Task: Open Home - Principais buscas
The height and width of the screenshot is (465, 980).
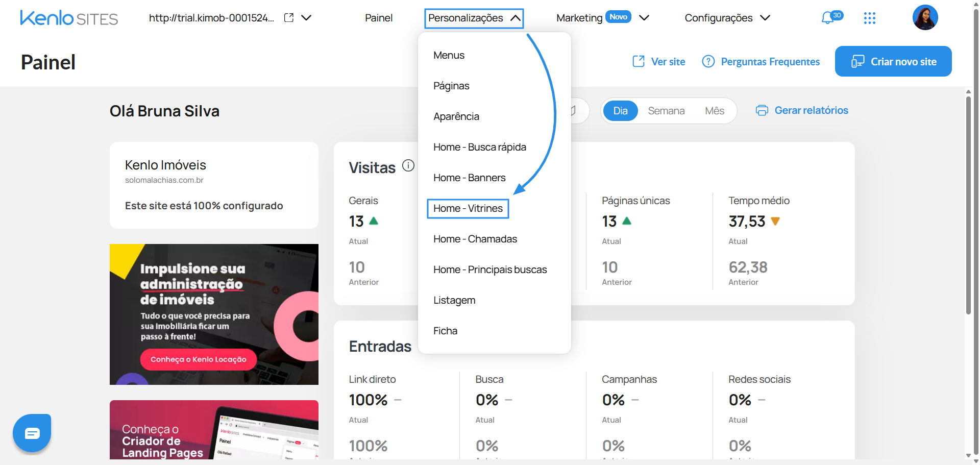Action: point(490,270)
